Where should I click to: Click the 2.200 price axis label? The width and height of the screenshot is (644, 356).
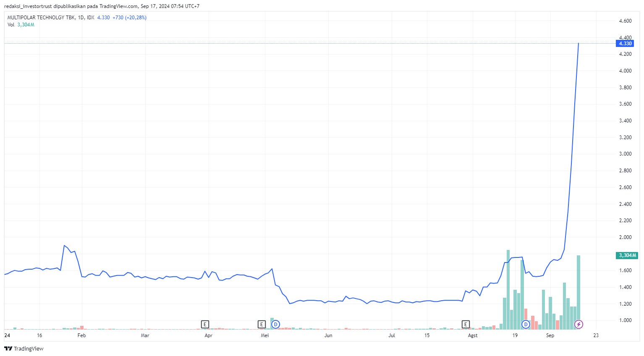[625, 221]
